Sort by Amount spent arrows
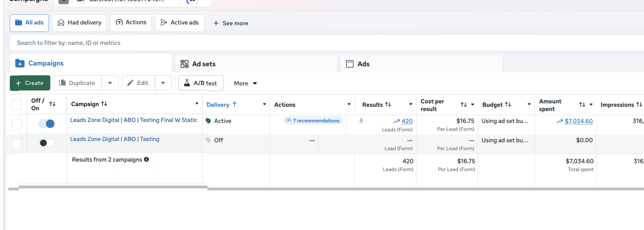The image size is (644, 230). click(582, 105)
